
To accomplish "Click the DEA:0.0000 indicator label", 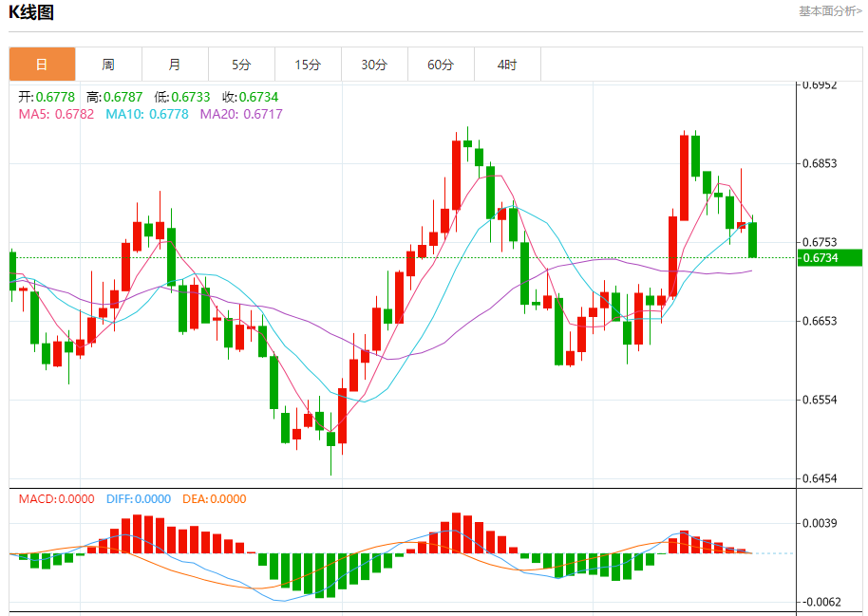I will [215, 498].
